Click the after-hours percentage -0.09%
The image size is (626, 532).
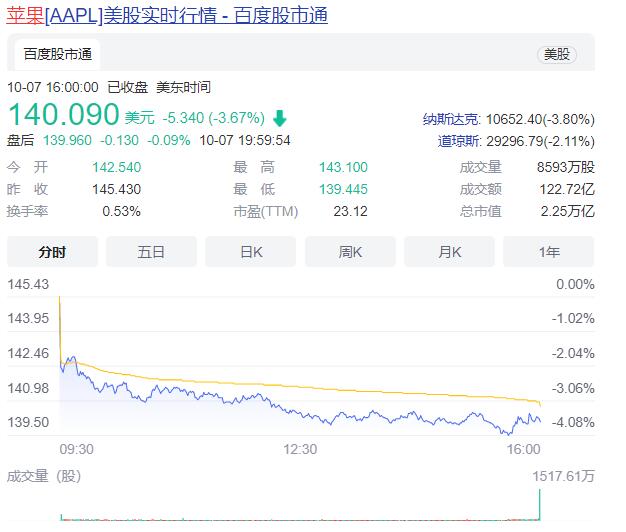coord(168,140)
